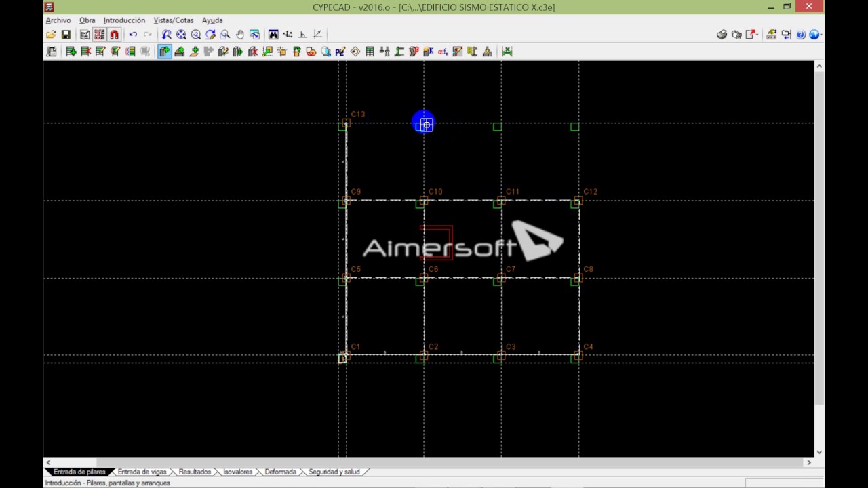Viewport: 868px width, 488px height.
Task: Switch to the Isovalores tab
Action: coord(238,472)
